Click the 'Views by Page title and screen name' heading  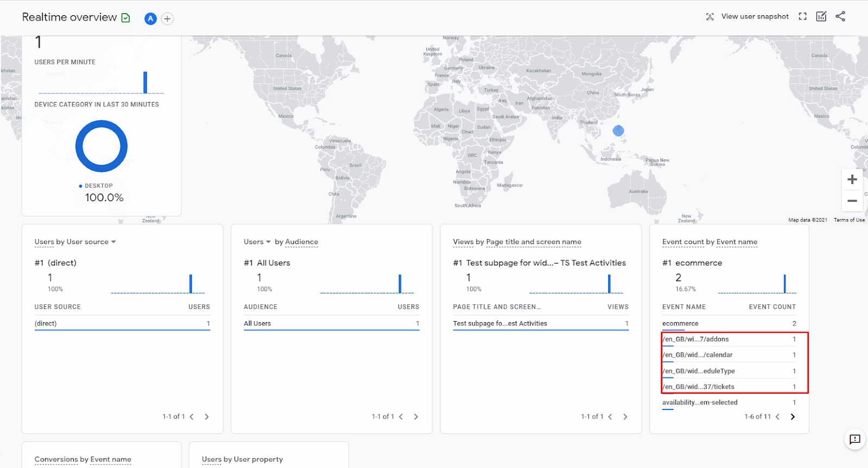(x=517, y=242)
